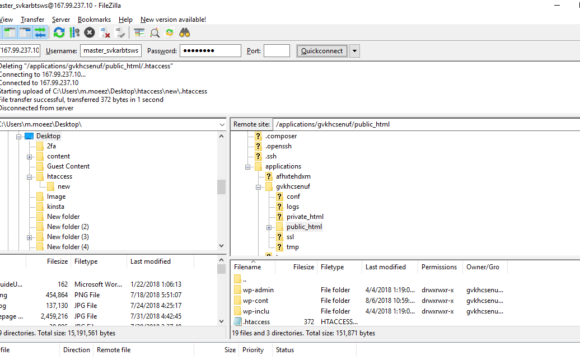This screenshot has width=580, height=360.
Task: Toggle the remote directory tree display
Action: (25, 33)
